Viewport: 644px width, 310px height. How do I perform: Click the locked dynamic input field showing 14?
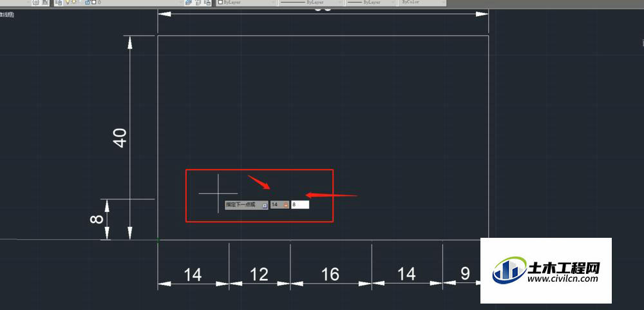[x=279, y=204]
